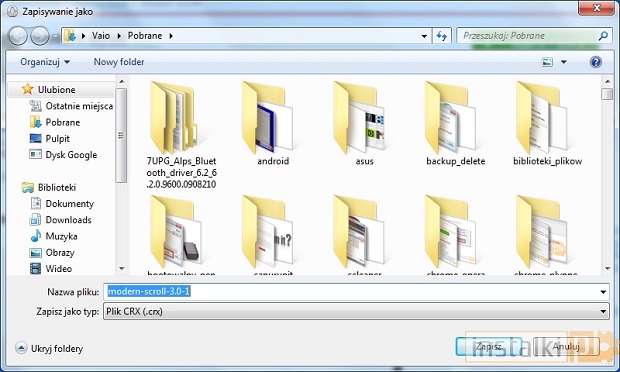Select Biblioteki in the navigation pane

coord(57,187)
